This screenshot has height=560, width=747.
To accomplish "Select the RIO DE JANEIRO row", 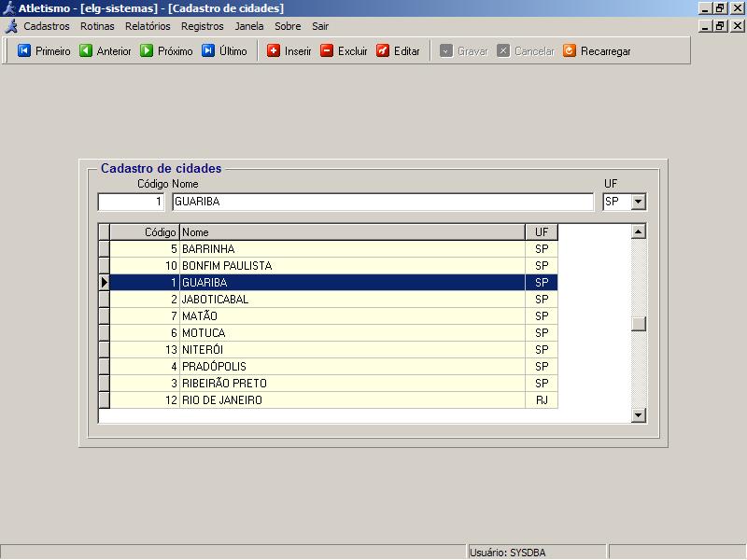I will click(329, 400).
